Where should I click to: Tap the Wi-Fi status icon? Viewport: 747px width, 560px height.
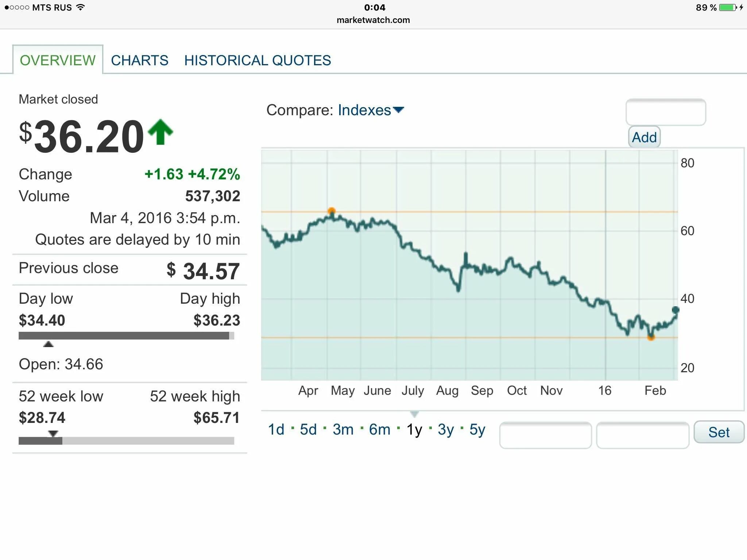(81, 7)
